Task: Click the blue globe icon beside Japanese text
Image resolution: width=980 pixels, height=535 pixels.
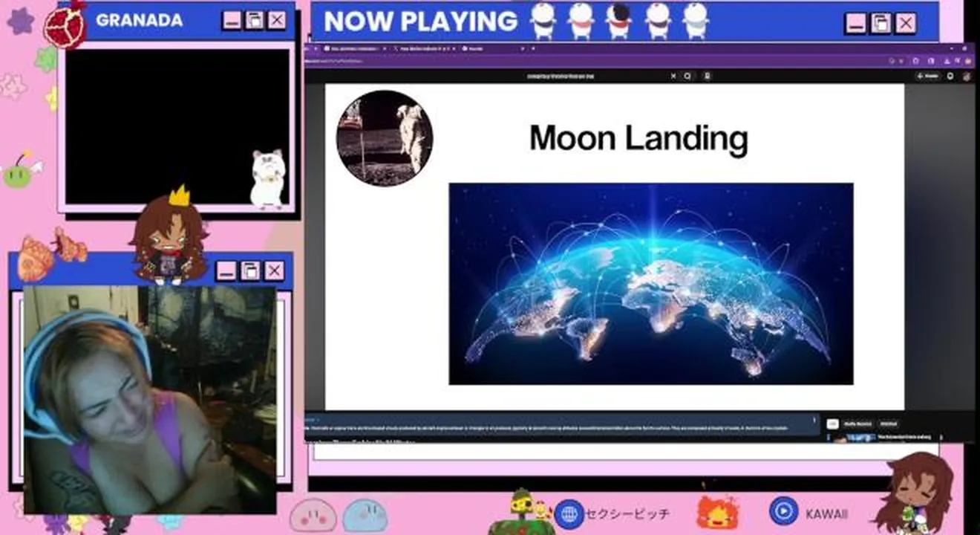Action: (569, 513)
